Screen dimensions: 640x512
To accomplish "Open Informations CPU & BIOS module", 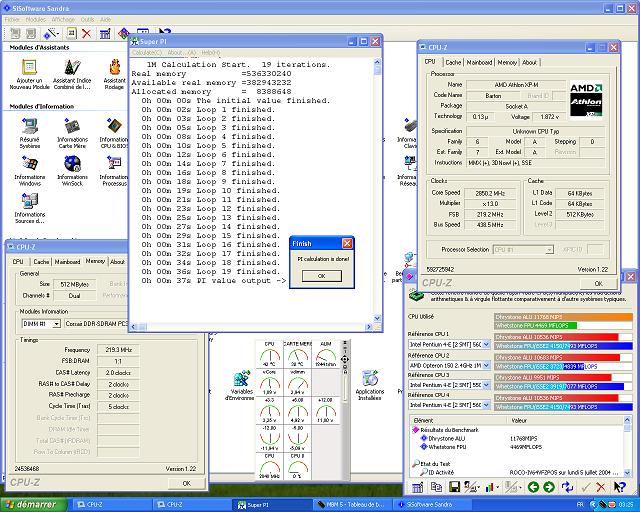I will 114,126.
